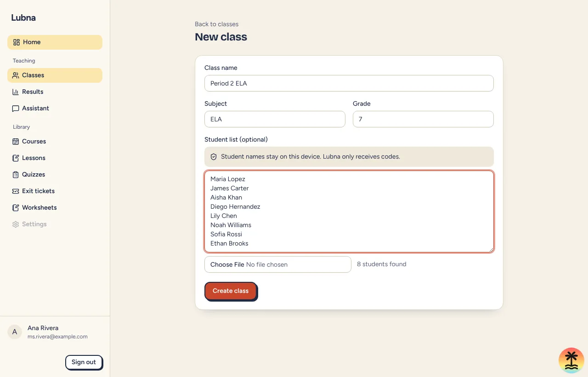Viewport: 588px width, 377px height.
Task: Click the Settings gear icon
Action: click(16, 224)
